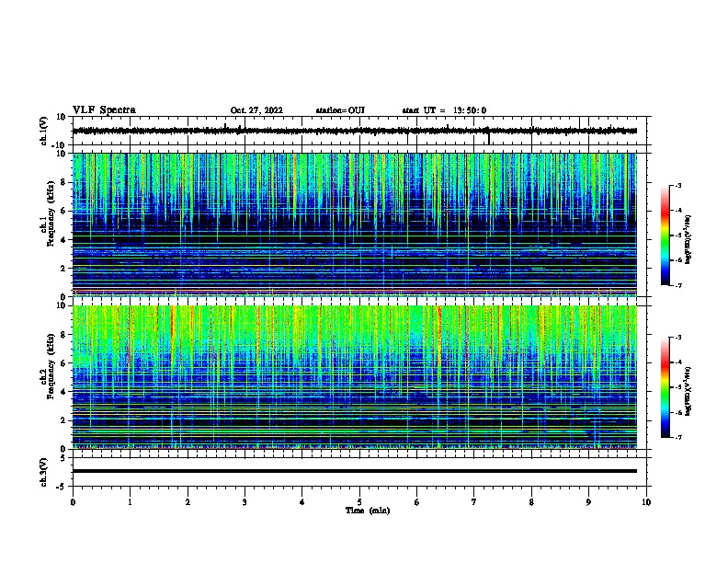This screenshot has width=728, height=563.
Task: Click the station label "station=OUJ"
Action: (340, 110)
